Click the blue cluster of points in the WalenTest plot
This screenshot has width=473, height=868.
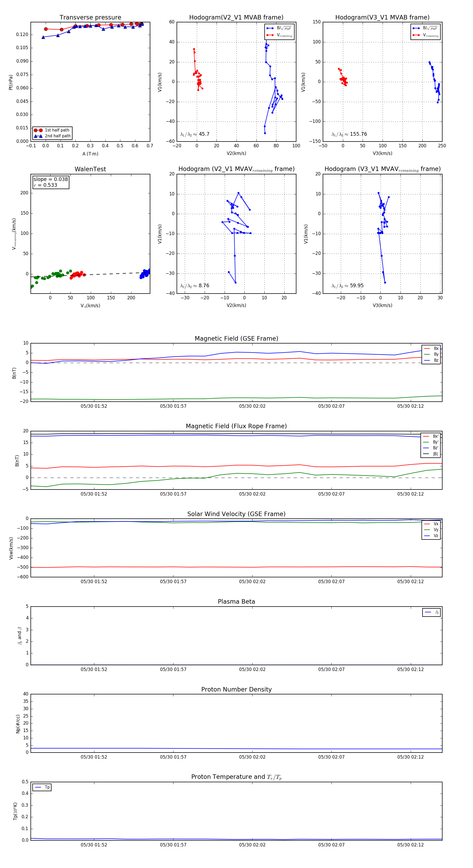[x=145, y=274]
